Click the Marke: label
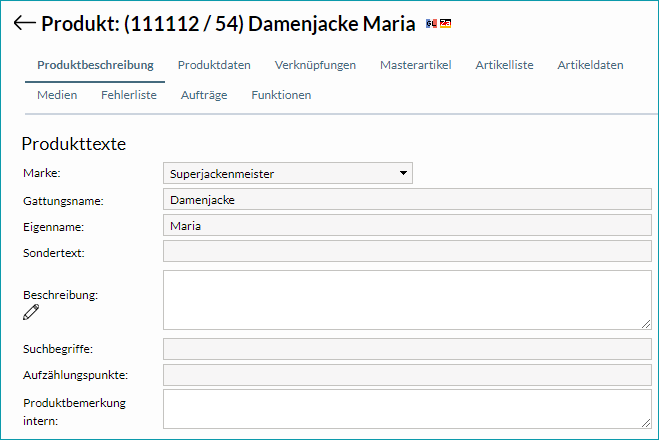 pos(42,173)
